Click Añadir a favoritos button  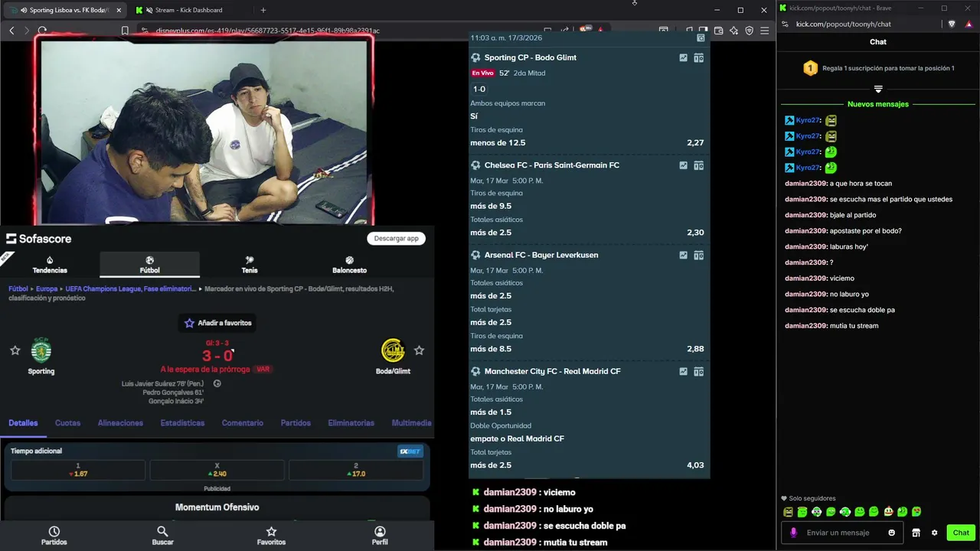coord(217,323)
